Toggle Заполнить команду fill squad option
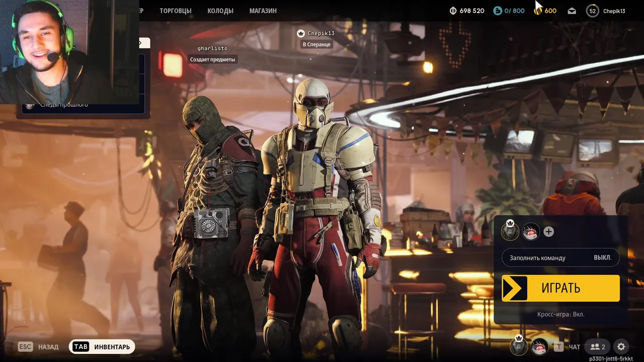This screenshot has height=362, width=644. pyautogui.click(x=560, y=257)
